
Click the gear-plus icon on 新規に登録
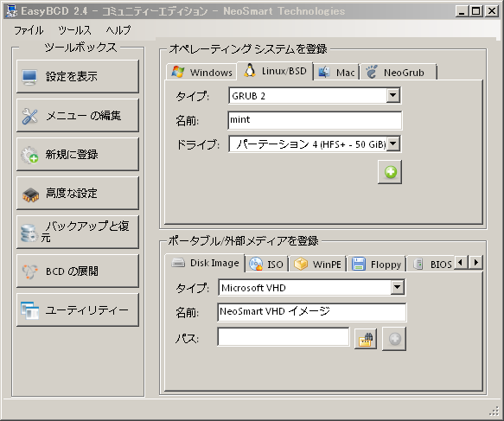coord(29,155)
